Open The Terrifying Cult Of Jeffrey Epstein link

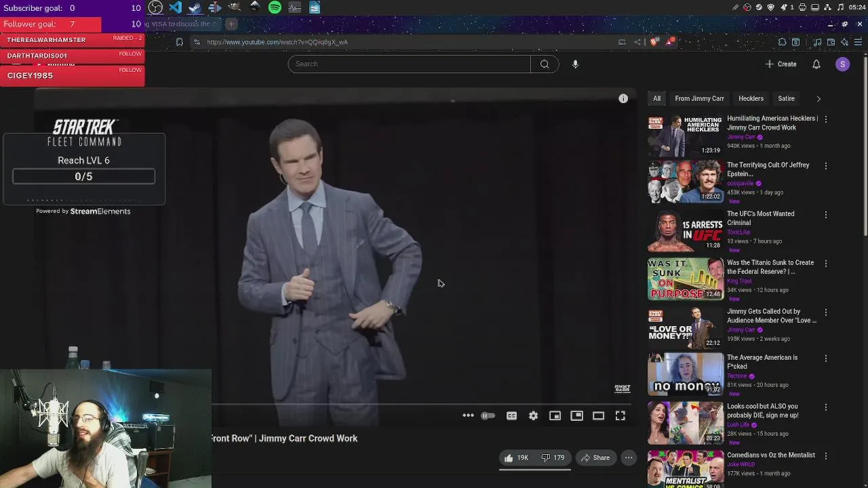(x=768, y=169)
